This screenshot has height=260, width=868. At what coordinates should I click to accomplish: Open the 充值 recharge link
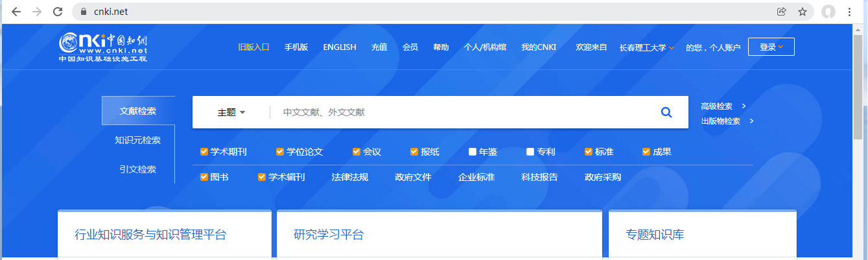point(379,47)
